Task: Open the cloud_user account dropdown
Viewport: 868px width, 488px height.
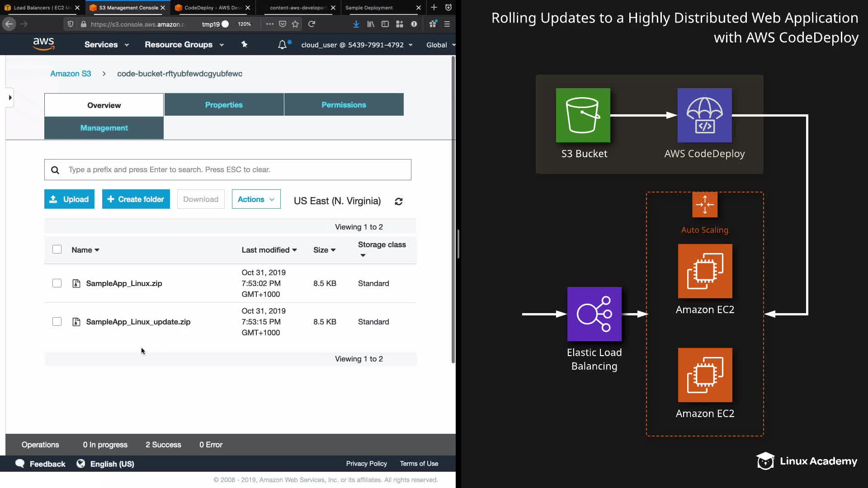Action: [x=357, y=45]
